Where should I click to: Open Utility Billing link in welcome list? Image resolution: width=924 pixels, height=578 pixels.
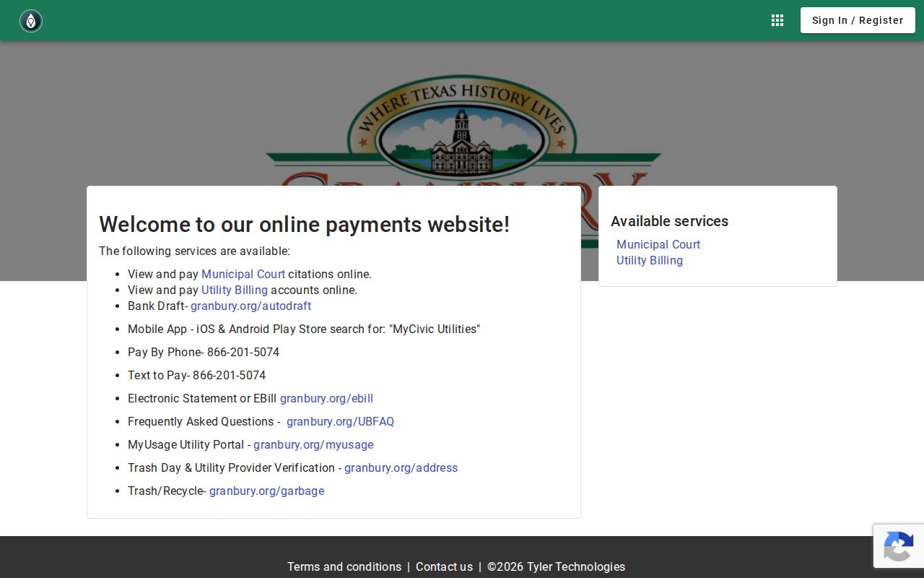tap(235, 290)
